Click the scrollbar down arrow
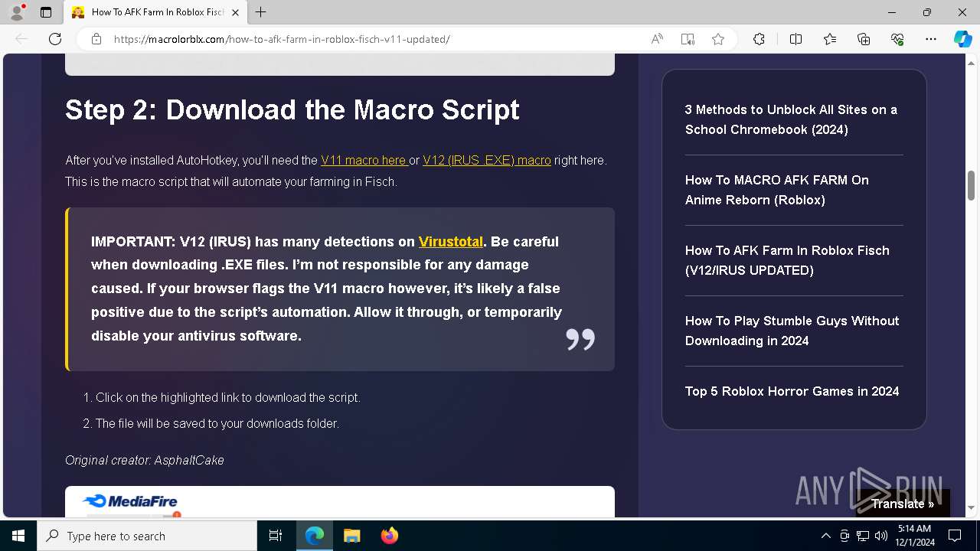Viewport: 980px width, 551px height. (971, 507)
